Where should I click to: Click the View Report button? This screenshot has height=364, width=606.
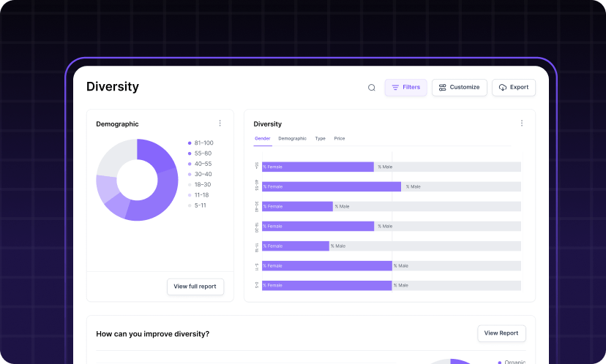pyautogui.click(x=501, y=333)
